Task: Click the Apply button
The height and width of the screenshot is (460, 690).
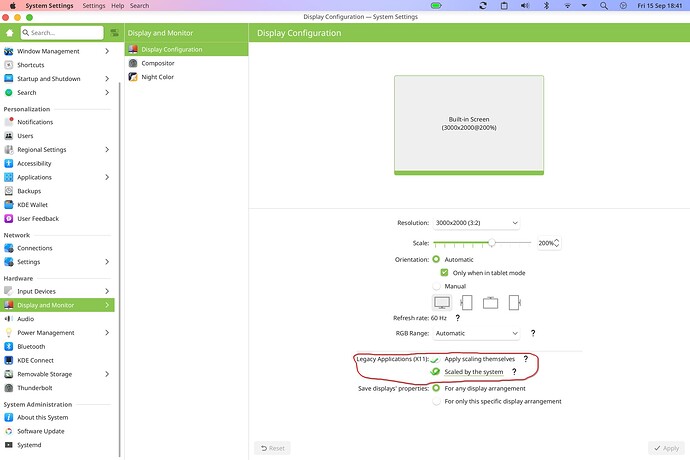Action: click(x=666, y=448)
